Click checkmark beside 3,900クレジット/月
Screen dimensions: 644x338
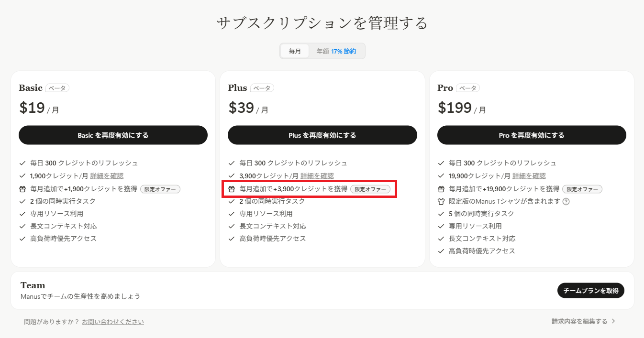pyautogui.click(x=232, y=176)
